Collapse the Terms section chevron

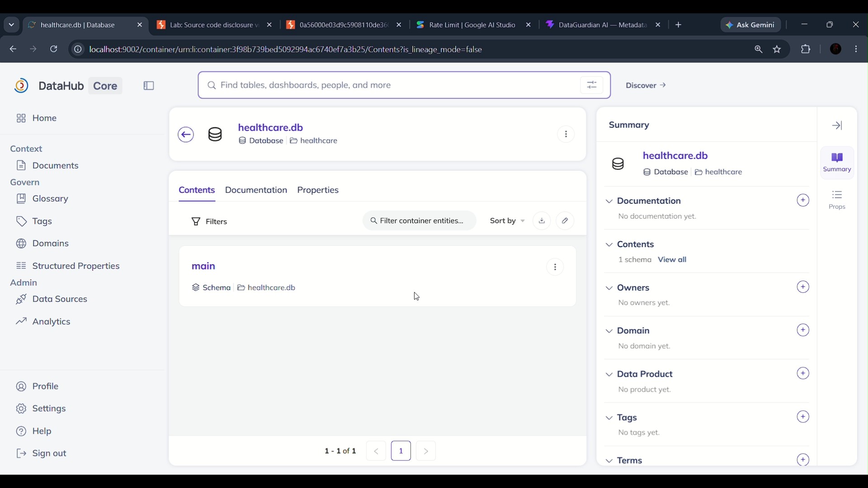point(609,461)
